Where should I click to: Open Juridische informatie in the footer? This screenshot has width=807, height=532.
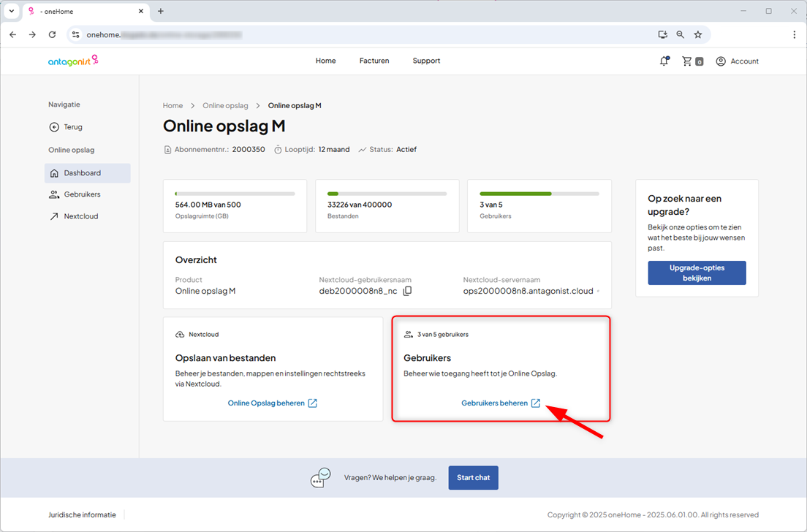point(83,514)
